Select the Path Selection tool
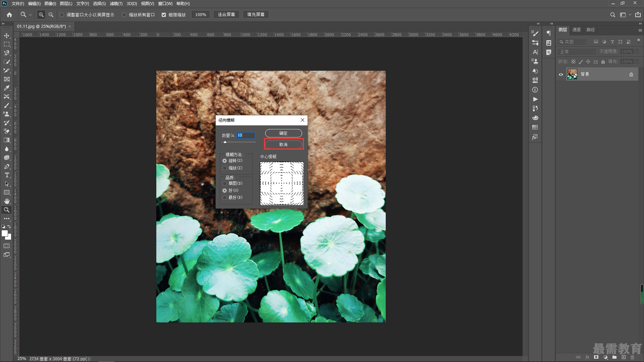Viewport: 644px width, 362px height. coord(7,184)
